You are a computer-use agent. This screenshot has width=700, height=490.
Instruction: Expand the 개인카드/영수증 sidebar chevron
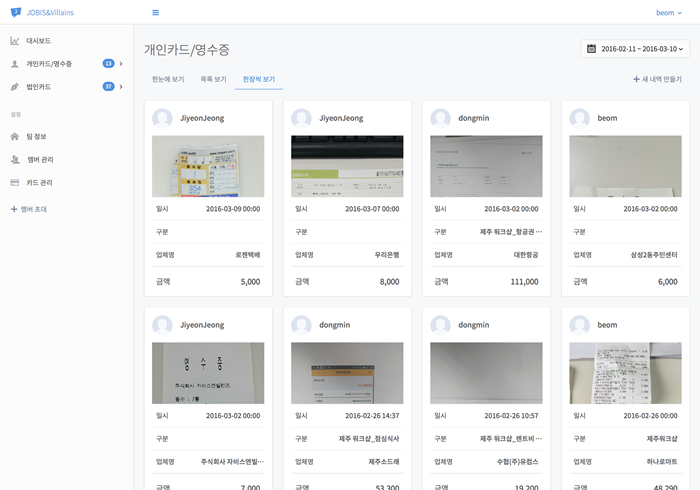[121, 64]
